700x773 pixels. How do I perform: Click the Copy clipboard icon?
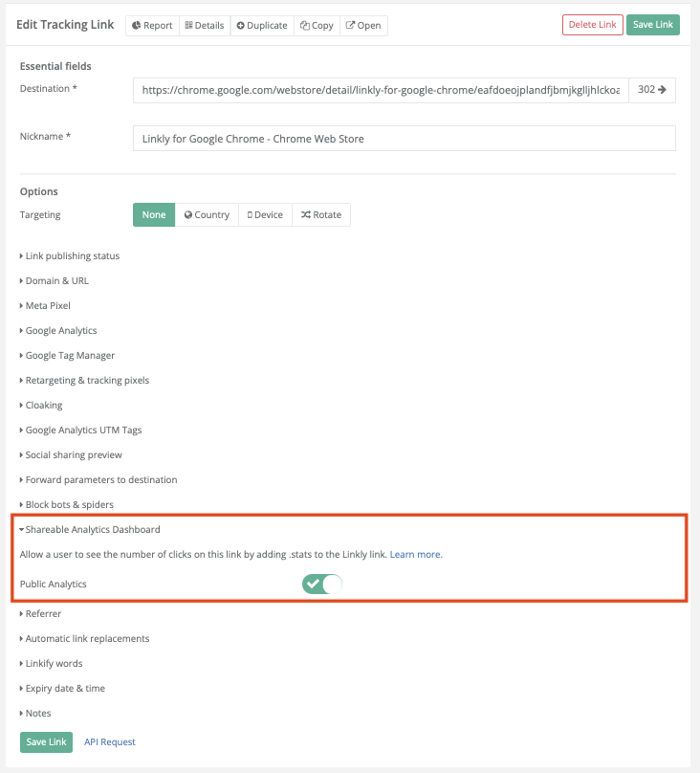click(x=305, y=26)
